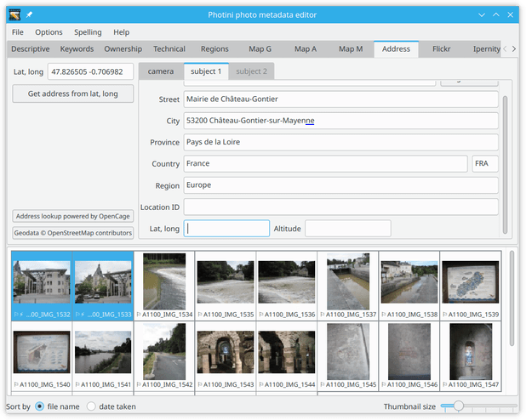This screenshot has height=420, width=526.
Task: Select thumbnail A1100_IMG_1534
Action: tap(164, 286)
